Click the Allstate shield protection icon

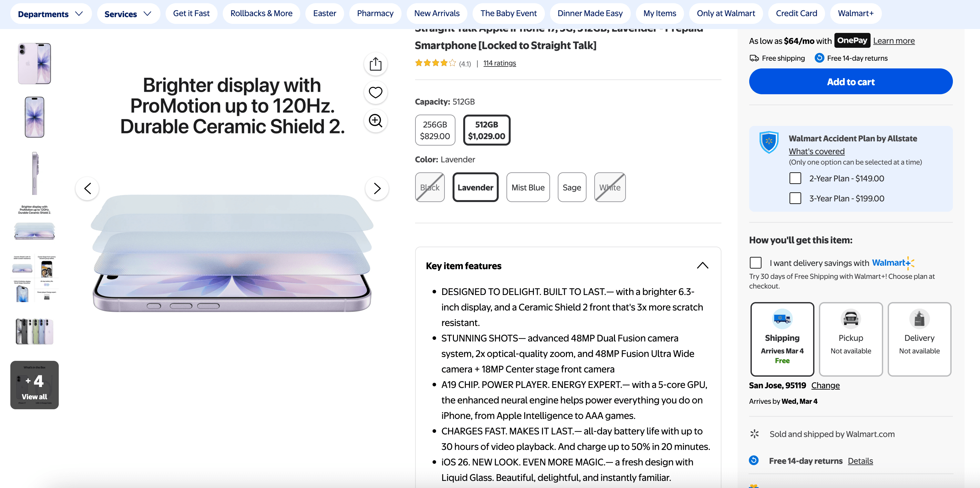[x=769, y=143]
